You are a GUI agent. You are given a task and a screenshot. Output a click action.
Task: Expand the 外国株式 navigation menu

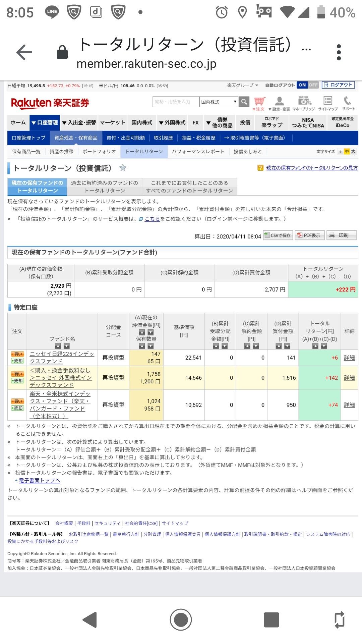(172, 123)
